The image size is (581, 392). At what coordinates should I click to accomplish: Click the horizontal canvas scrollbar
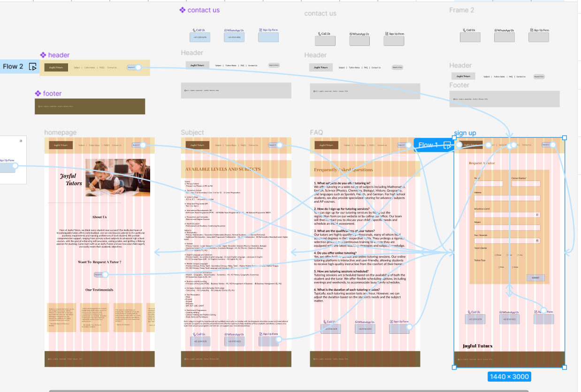pos(289,390)
